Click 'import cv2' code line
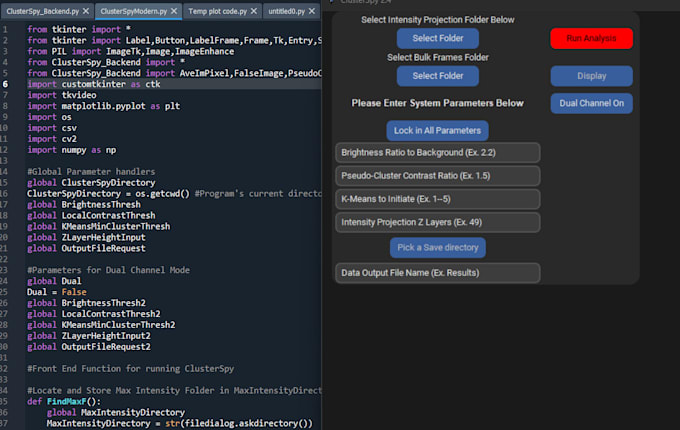 52,139
